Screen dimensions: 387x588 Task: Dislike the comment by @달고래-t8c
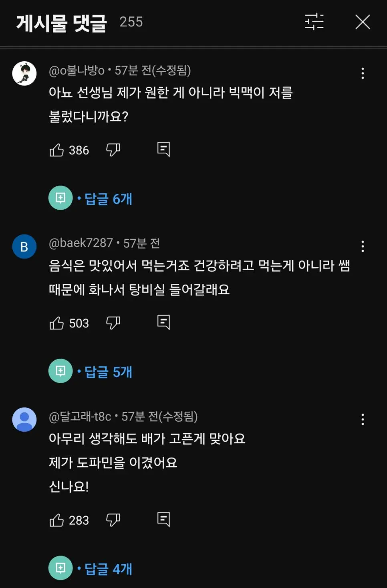click(113, 520)
